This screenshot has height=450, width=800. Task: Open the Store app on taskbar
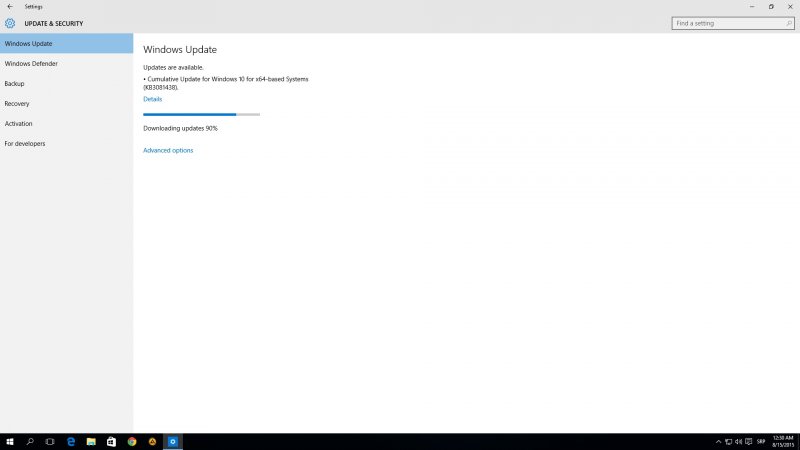tap(111, 442)
